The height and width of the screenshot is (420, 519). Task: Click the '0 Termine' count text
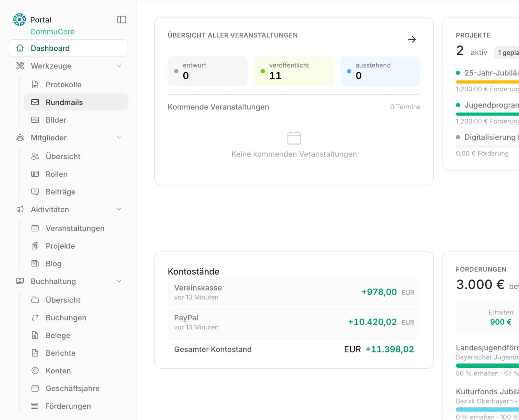[x=405, y=107]
